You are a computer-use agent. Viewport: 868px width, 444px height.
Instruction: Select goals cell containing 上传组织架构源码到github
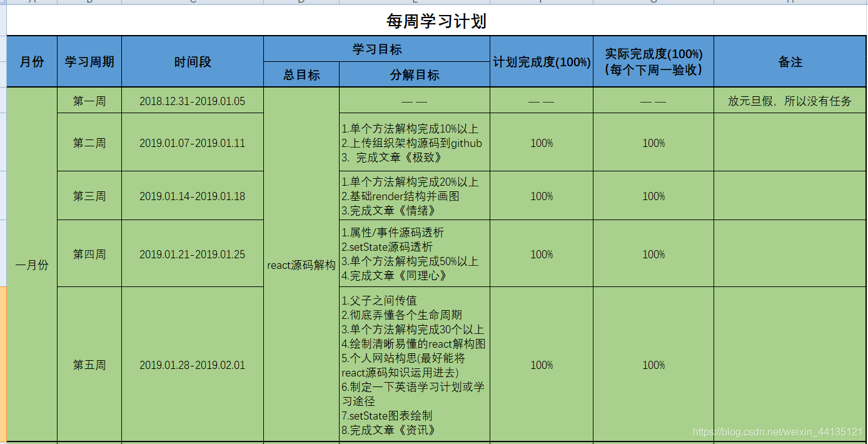415,143
